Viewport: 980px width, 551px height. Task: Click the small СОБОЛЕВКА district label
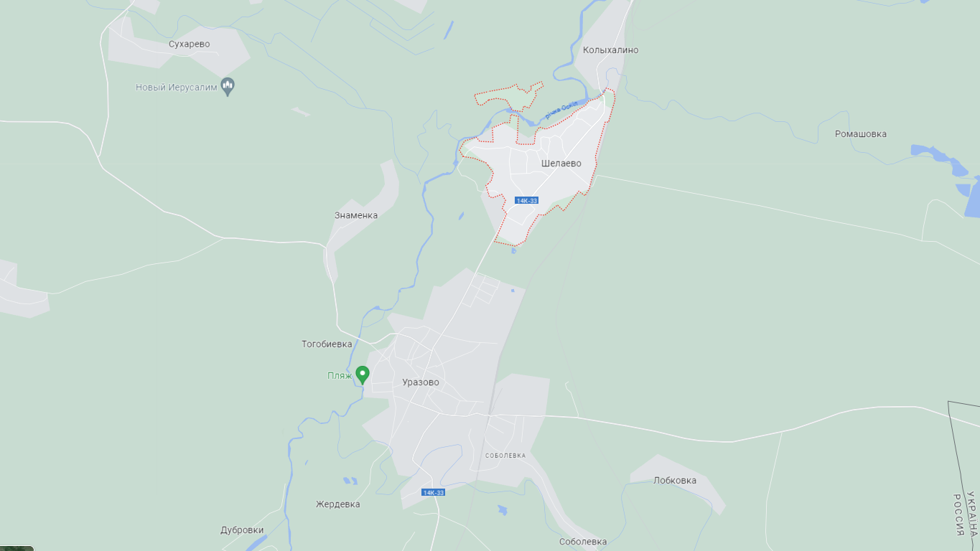(505, 456)
